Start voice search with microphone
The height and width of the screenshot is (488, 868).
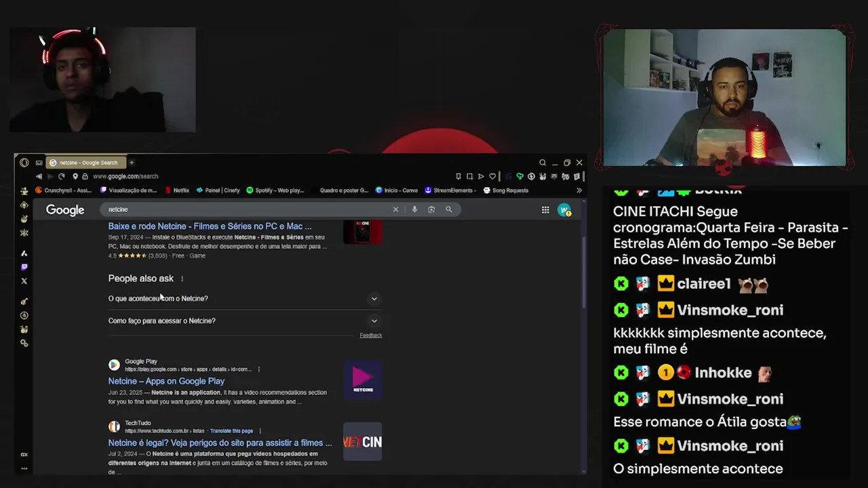click(x=414, y=209)
